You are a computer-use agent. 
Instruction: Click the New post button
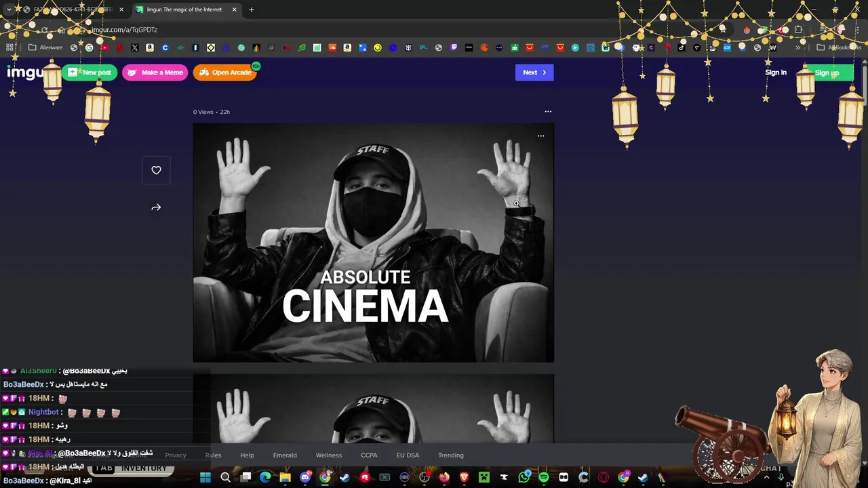[x=90, y=73]
